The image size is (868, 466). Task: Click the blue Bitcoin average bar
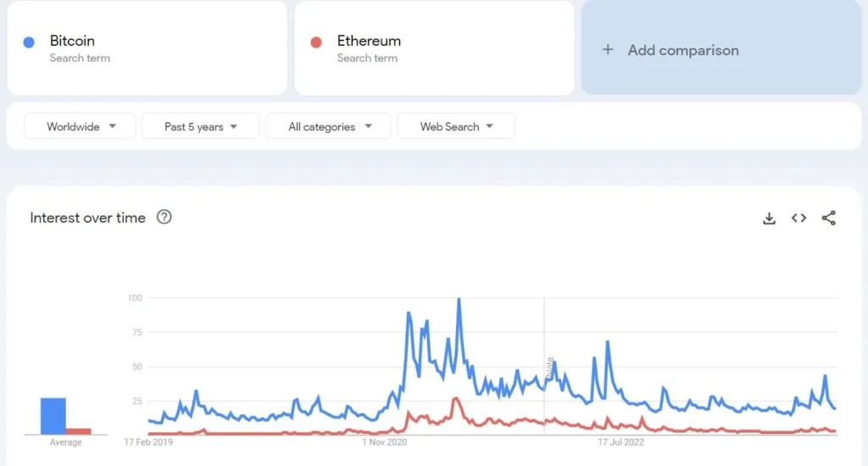point(53,416)
